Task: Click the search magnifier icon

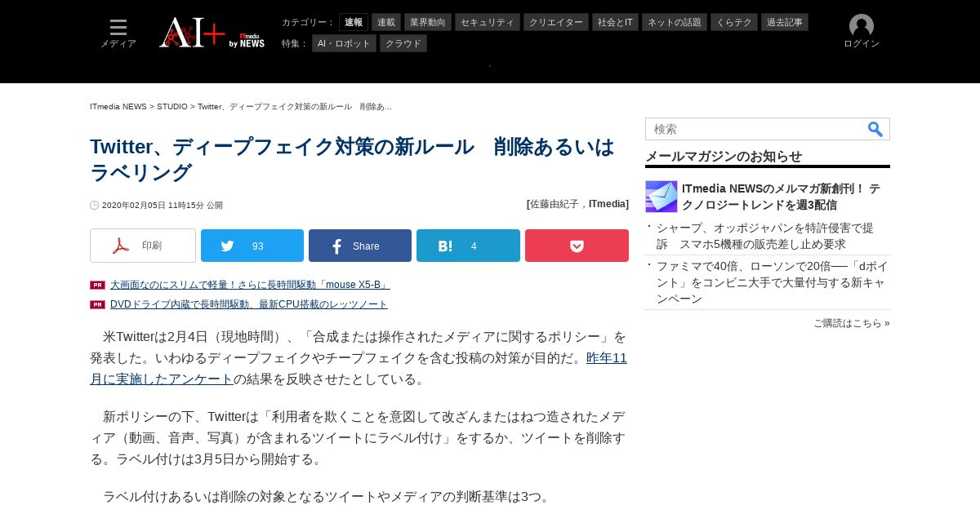Action: 875,129
